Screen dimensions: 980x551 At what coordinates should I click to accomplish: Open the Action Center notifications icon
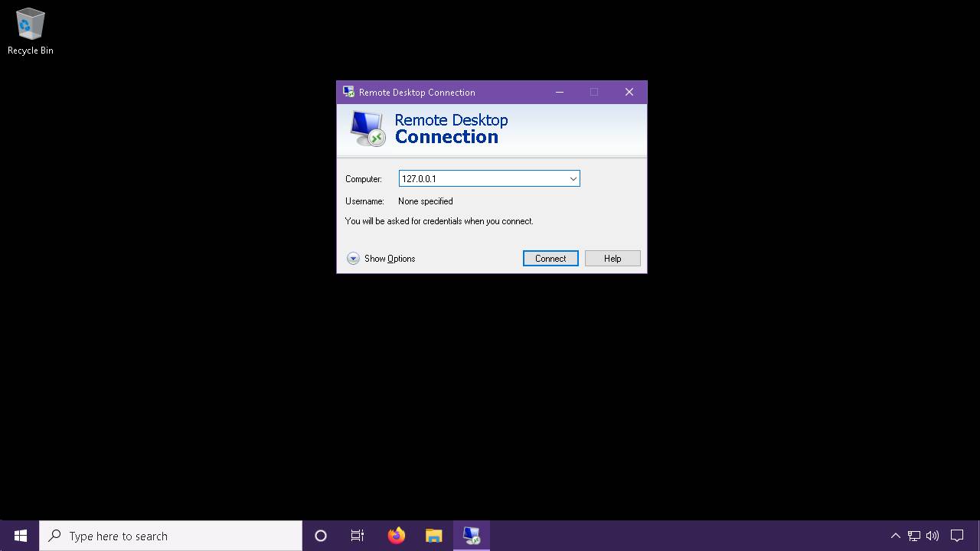click(x=957, y=536)
